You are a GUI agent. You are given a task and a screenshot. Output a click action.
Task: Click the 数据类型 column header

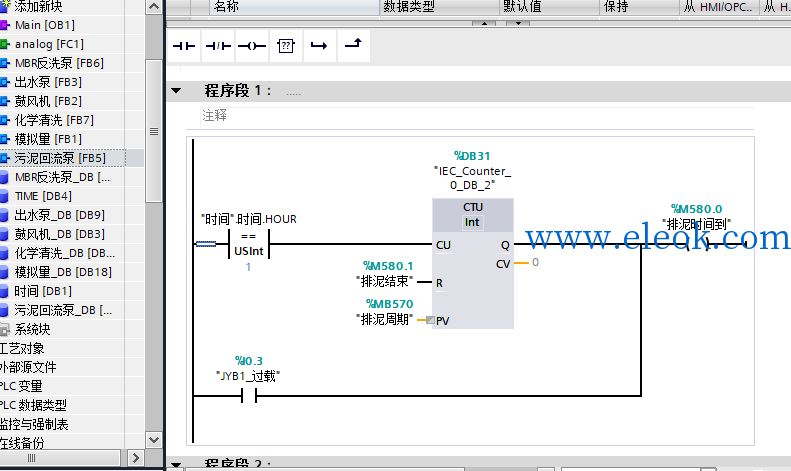coord(439,7)
